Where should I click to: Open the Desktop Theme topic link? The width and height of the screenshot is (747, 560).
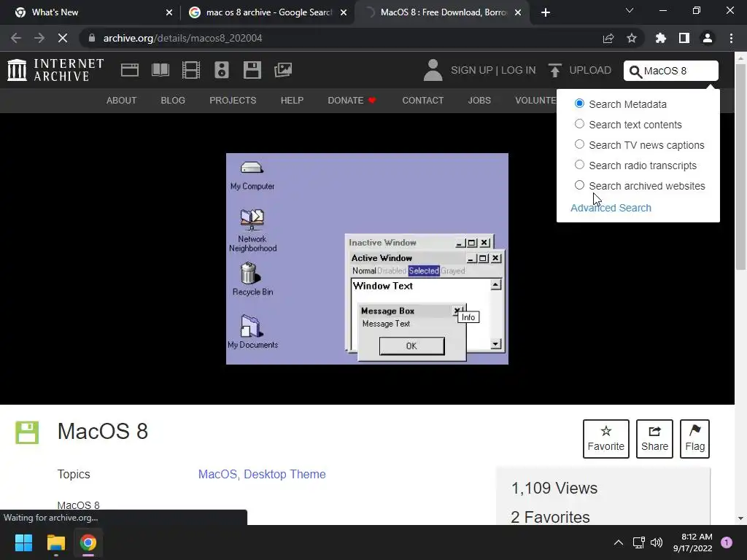285,474
